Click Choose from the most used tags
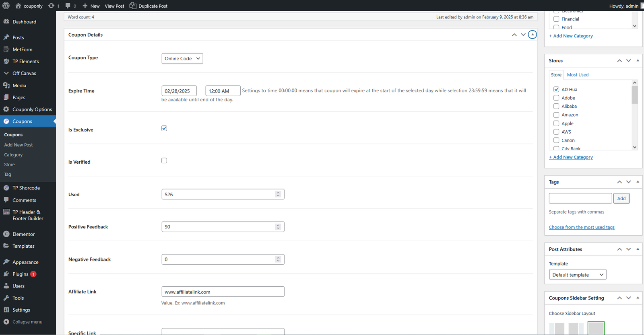 click(x=581, y=227)
